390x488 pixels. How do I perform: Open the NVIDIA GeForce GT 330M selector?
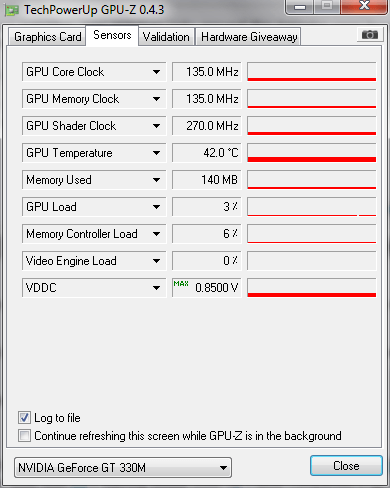123,467
